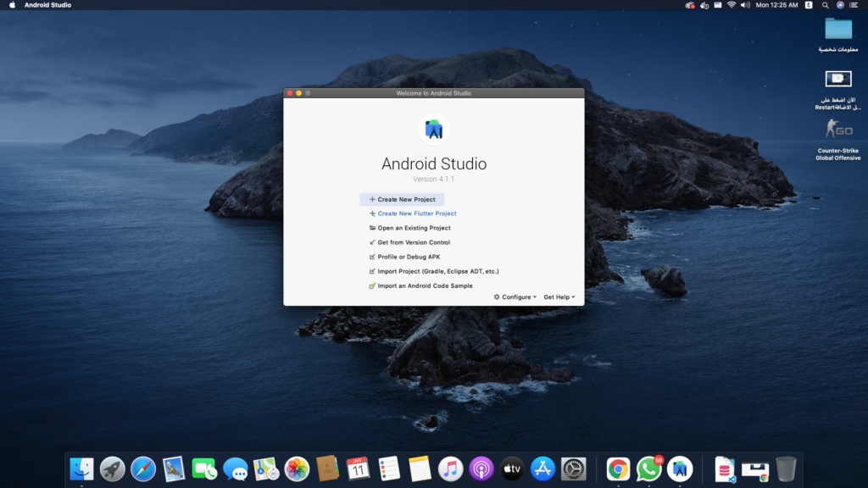The image size is (868, 488).
Task: Activate Siri from the menu bar
Action: point(840,5)
